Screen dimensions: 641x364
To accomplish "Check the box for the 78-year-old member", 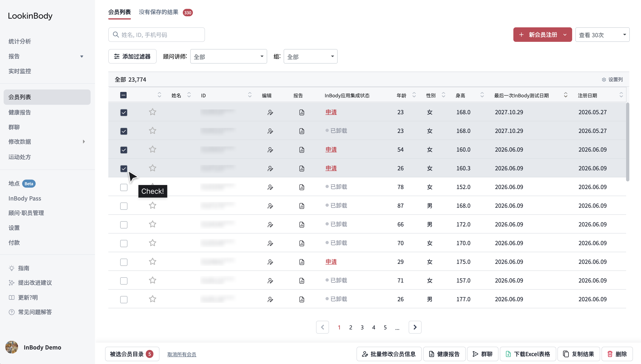I will [124, 187].
